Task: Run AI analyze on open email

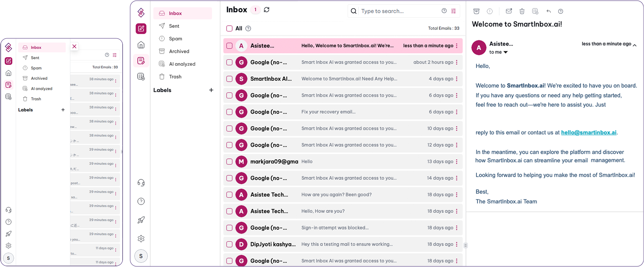Action: click(x=535, y=11)
